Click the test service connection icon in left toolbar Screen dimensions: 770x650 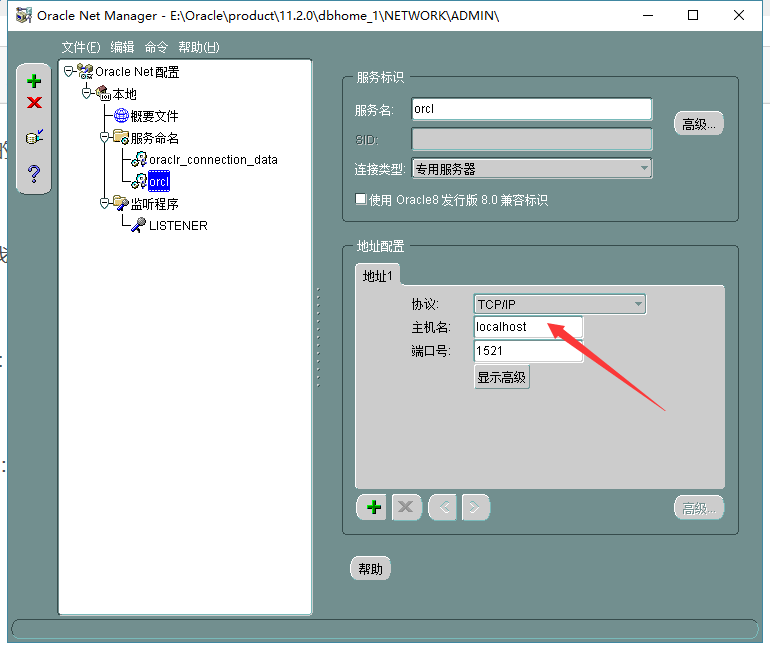click(34, 137)
